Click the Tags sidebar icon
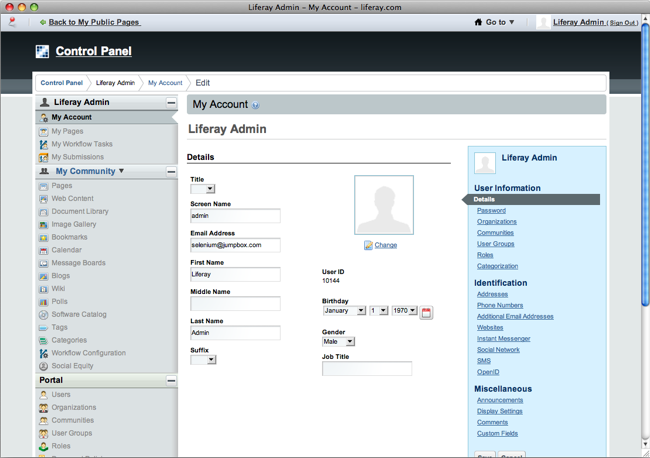Viewport: 650px width, 458px height. [44, 327]
